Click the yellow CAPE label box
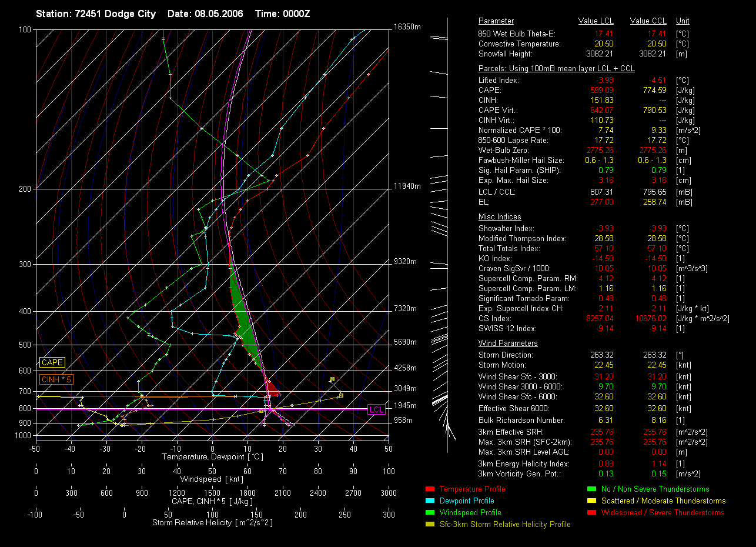The height and width of the screenshot is (547, 756). pos(52,363)
